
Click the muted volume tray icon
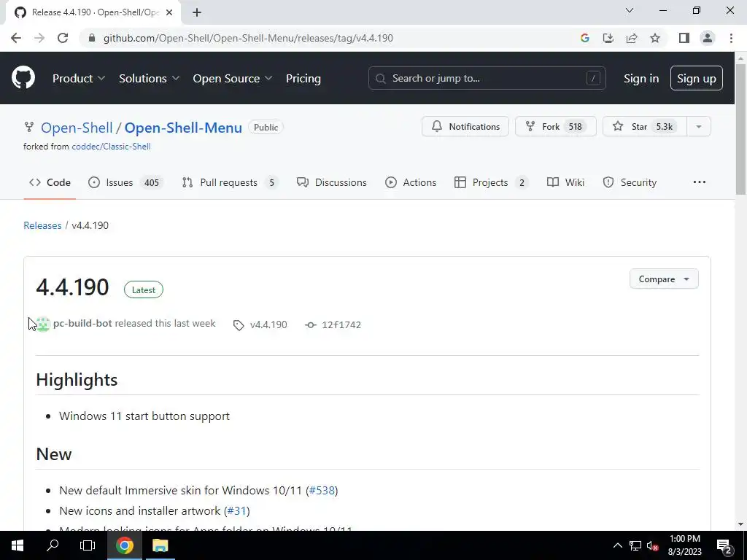tap(652, 546)
